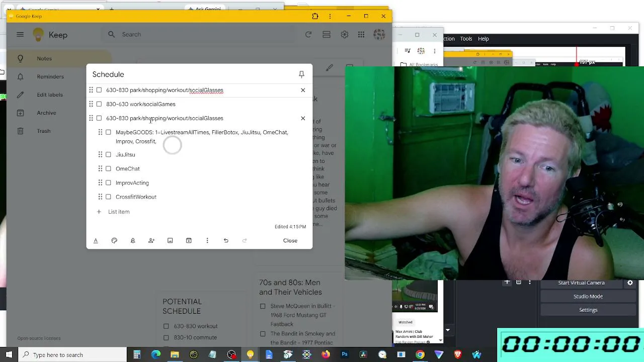Open the Open-source licenses link
The image size is (644, 362).
[39, 338]
